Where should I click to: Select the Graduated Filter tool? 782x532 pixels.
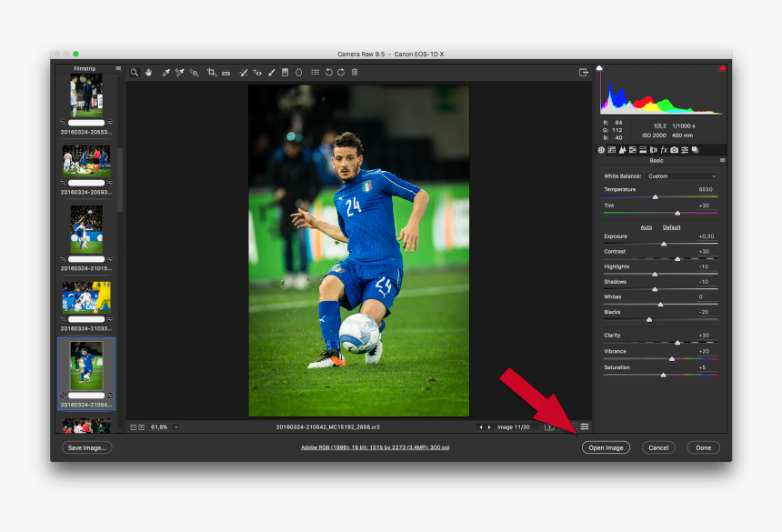[x=285, y=72]
